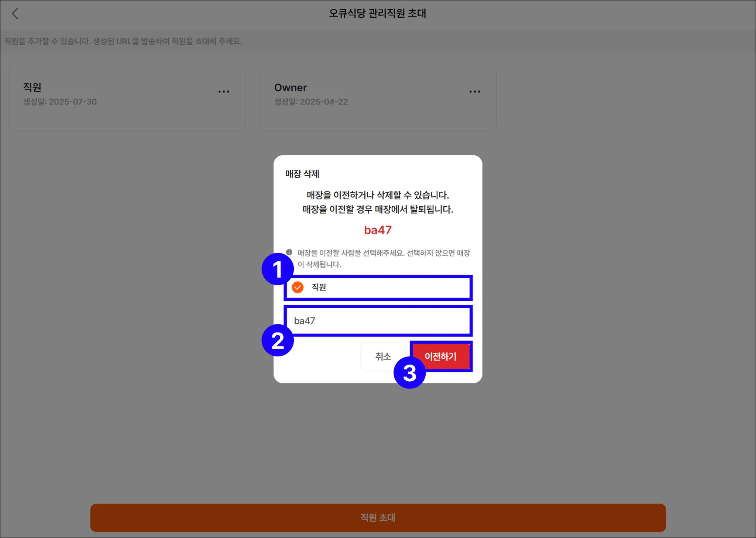Click the ba47 confirmation input field
This screenshot has width=756, height=538.
coord(378,321)
